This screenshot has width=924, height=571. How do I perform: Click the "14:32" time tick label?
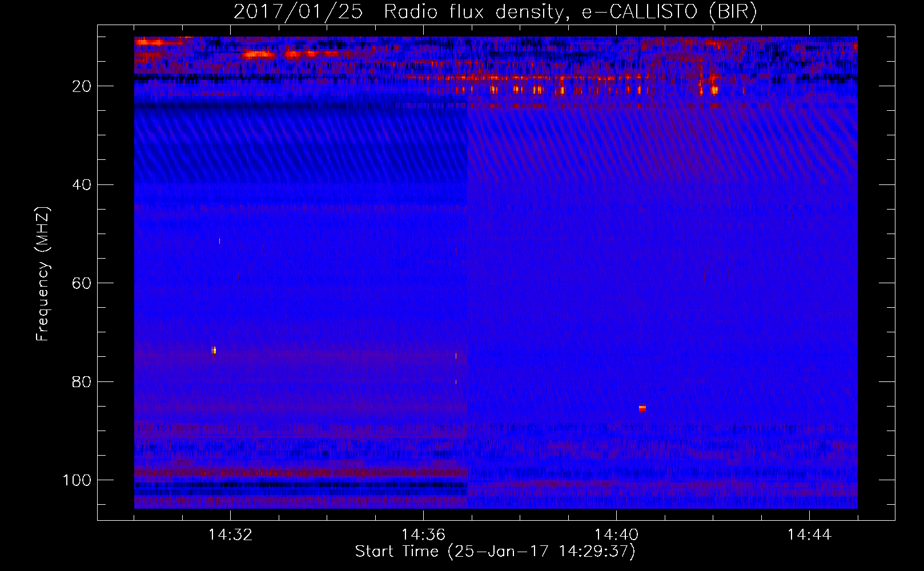coord(231,535)
